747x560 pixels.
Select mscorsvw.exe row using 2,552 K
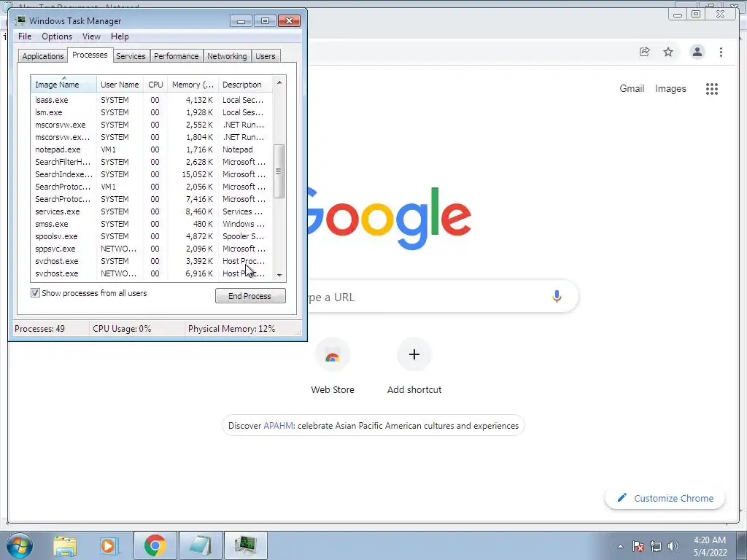[x=152, y=125]
